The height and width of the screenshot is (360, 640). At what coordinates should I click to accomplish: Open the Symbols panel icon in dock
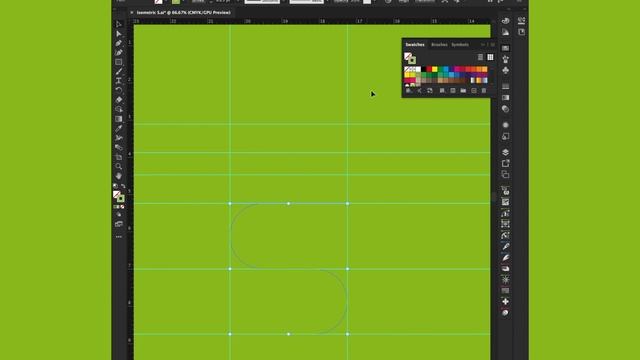pyautogui.click(x=505, y=70)
